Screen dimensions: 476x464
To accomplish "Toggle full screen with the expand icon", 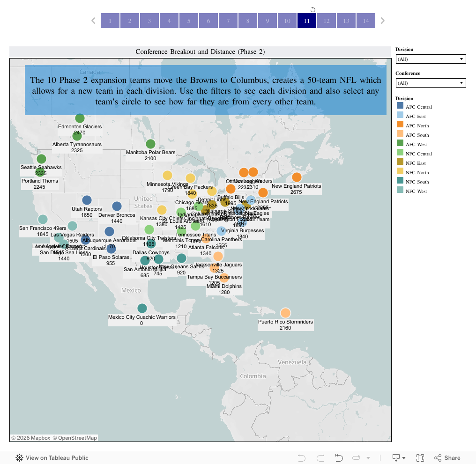I will tap(420, 457).
